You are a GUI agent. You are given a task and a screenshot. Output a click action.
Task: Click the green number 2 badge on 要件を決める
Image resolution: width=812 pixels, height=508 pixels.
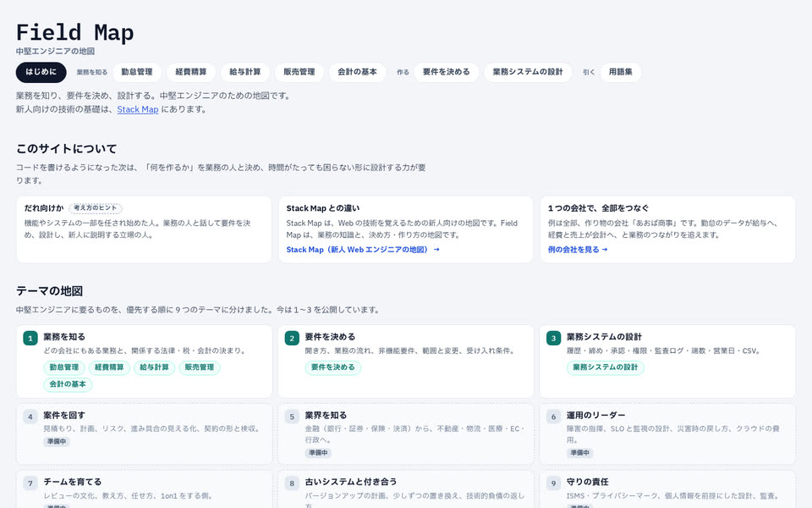(292, 339)
